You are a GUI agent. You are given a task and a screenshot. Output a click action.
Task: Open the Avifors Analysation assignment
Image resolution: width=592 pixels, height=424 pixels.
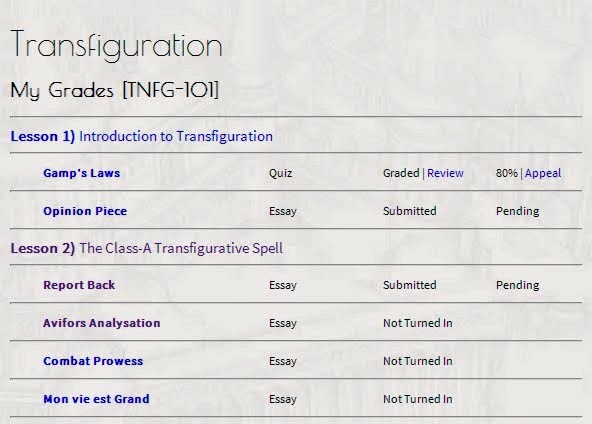[x=102, y=323]
